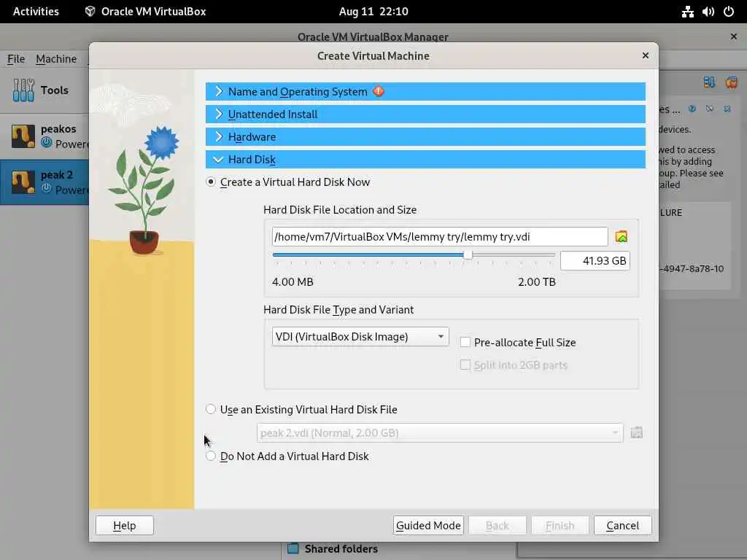747x560 pixels.
Task: Click the "4.00 MB" minimum size label
Action: pos(293,282)
